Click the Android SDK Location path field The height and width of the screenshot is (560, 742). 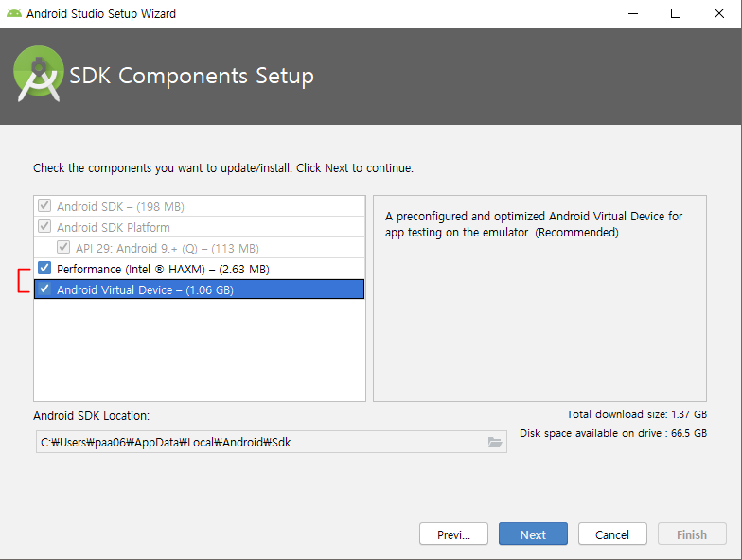click(x=271, y=443)
